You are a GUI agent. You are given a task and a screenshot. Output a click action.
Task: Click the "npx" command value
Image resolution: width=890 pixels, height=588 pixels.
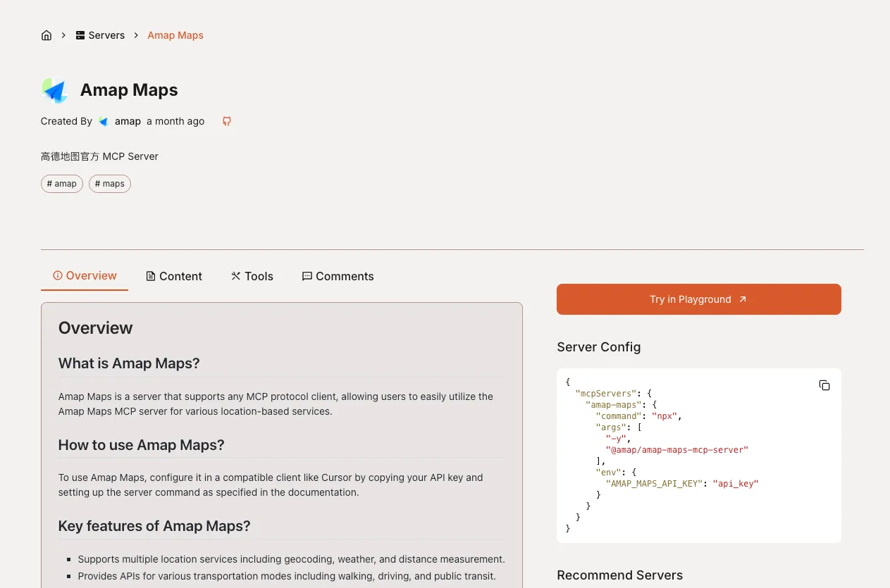coord(665,415)
